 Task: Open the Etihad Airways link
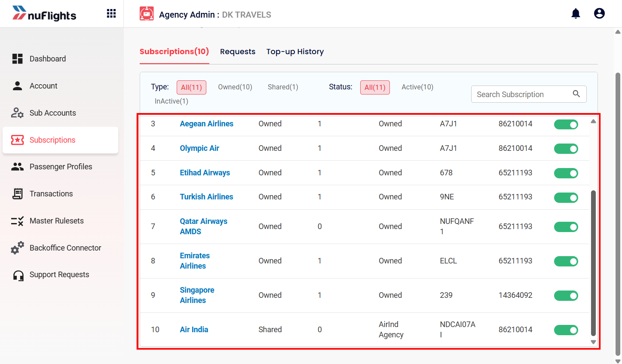pyautogui.click(x=205, y=173)
